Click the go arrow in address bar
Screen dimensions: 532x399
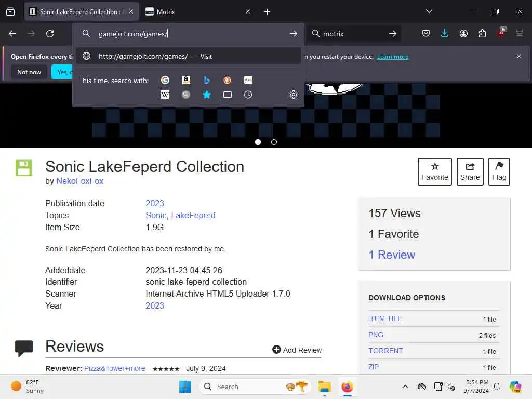(294, 34)
